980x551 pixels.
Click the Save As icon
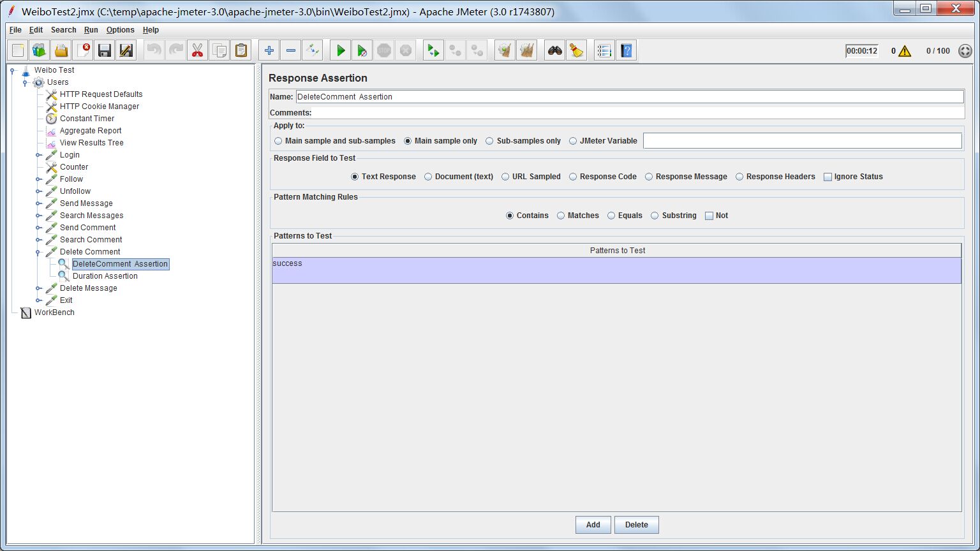[126, 50]
